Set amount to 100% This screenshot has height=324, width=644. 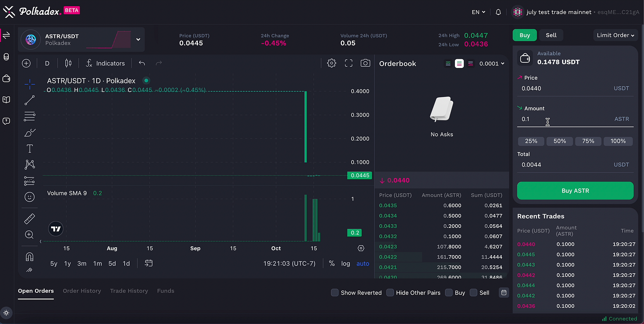coord(618,141)
